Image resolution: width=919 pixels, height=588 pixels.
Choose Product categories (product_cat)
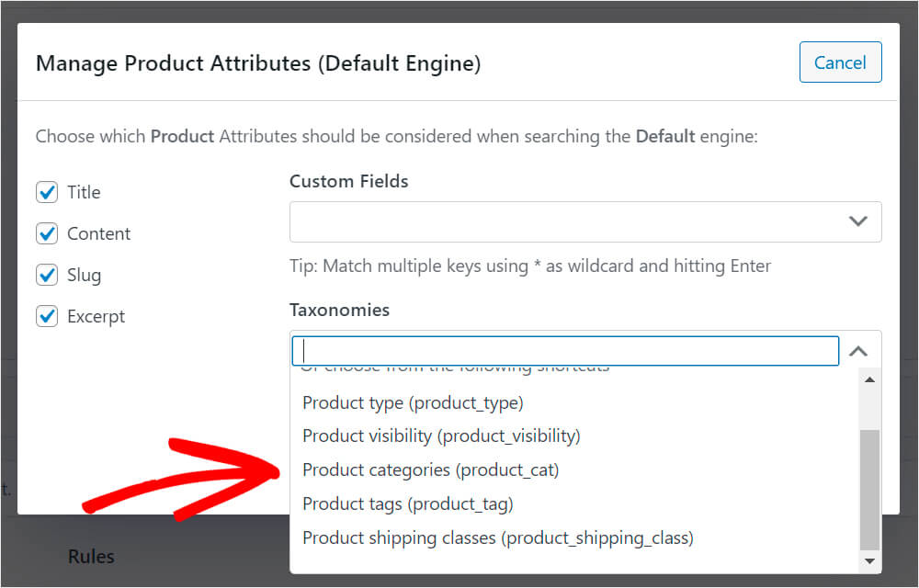pyautogui.click(x=431, y=469)
